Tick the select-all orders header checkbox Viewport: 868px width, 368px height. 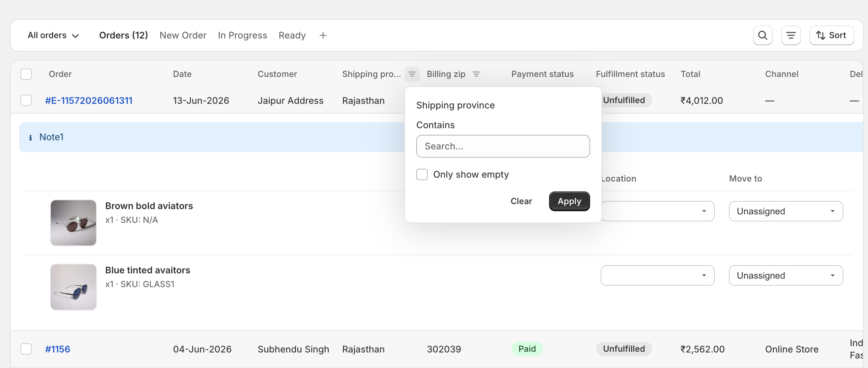tap(26, 74)
